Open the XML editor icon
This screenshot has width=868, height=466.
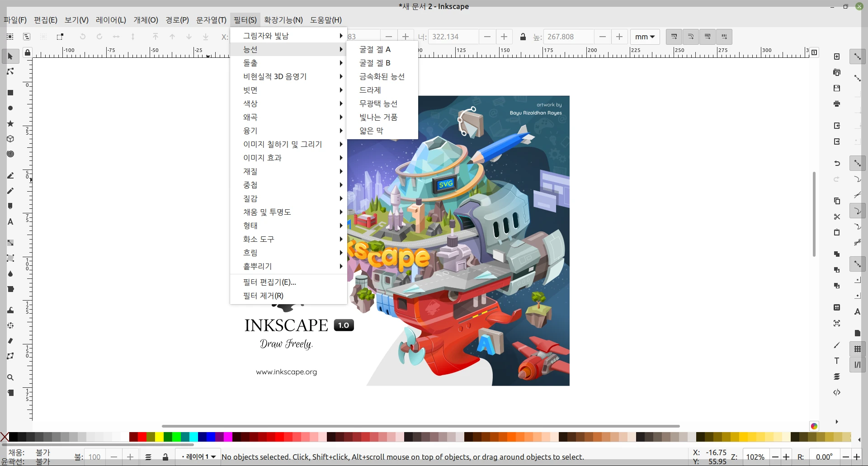pyautogui.click(x=837, y=392)
